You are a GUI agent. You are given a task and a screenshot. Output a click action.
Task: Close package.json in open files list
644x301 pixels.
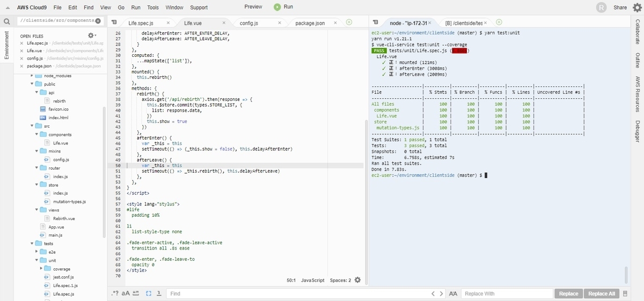pyautogui.click(x=21, y=65)
